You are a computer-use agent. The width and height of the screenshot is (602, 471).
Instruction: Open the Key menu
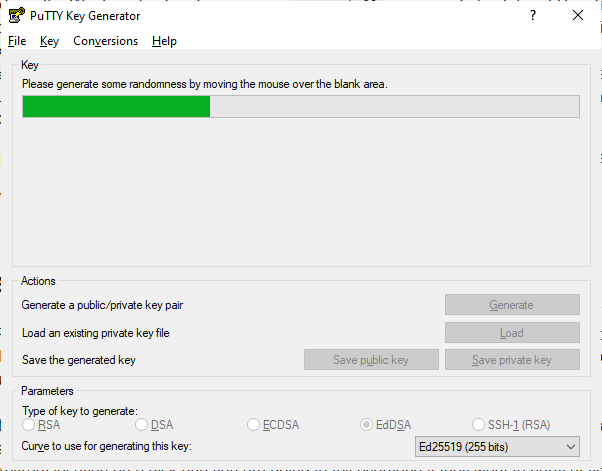[49, 41]
